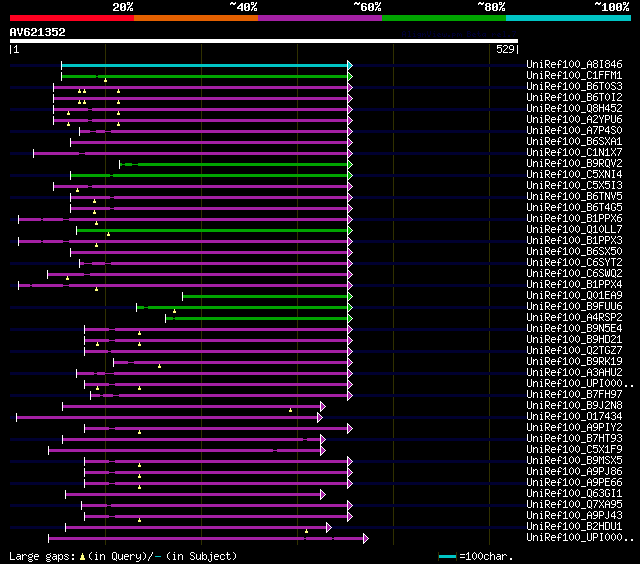
Task: Click the green ~80% legend color segment
Action: pos(444,18)
